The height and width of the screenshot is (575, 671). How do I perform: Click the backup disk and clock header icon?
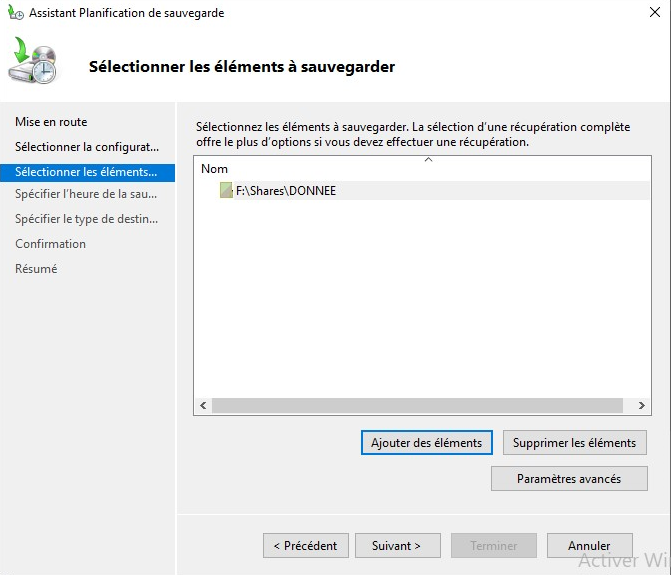coord(33,61)
